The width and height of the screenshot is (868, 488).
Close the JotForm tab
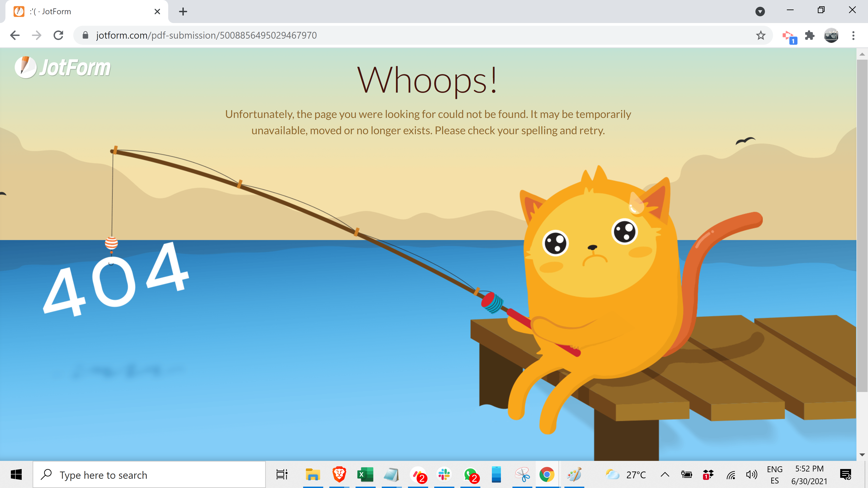coord(157,12)
